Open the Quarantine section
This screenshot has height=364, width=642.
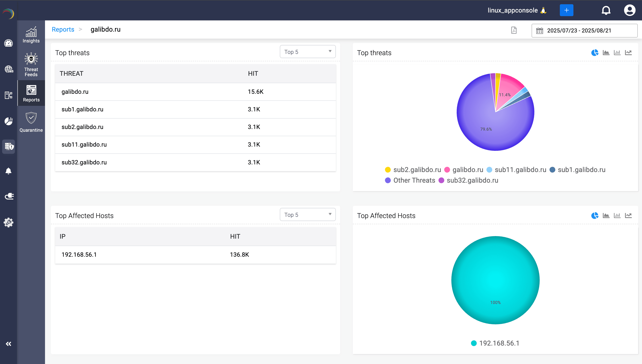31,122
